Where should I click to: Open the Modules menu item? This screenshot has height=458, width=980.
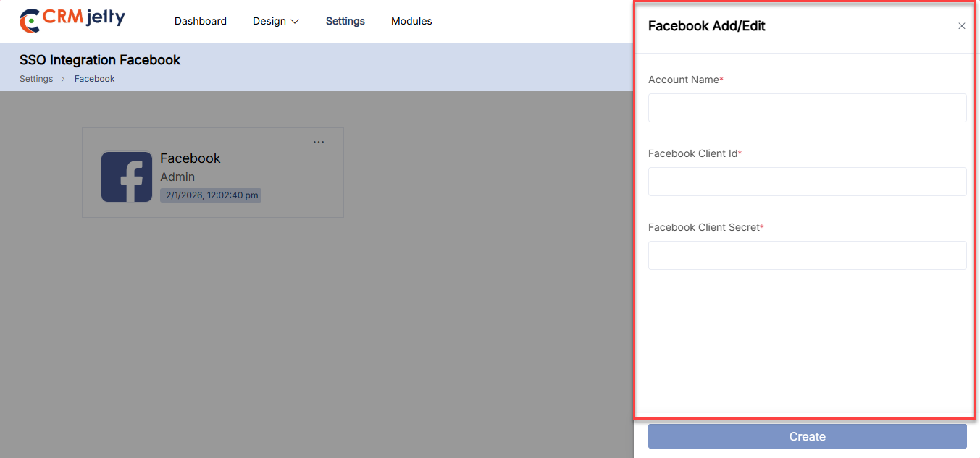point(411,21)
